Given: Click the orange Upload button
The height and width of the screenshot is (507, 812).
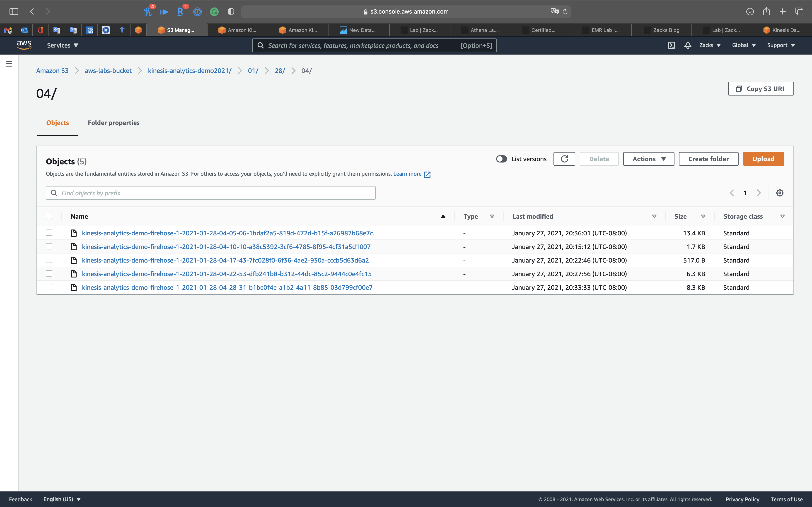Looking at the screenshot, I should click(x=763, y=159).
